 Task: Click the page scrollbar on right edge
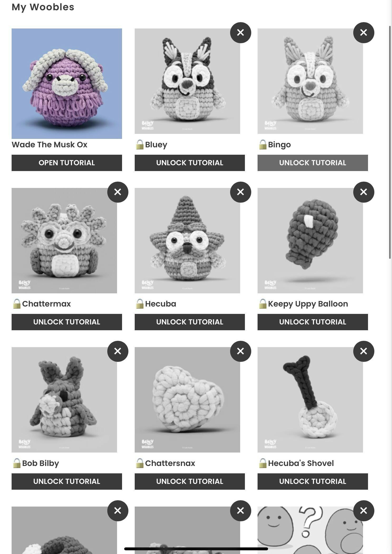pos(390,142)
